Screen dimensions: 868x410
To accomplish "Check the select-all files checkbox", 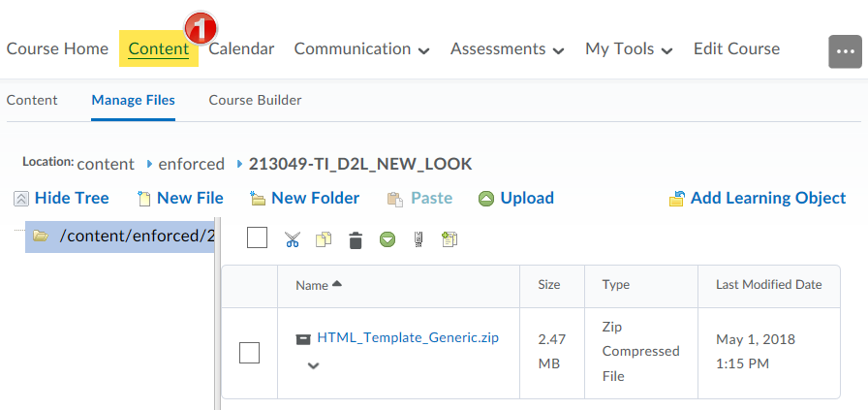I will pyautogui.click(x=257, y=237).
